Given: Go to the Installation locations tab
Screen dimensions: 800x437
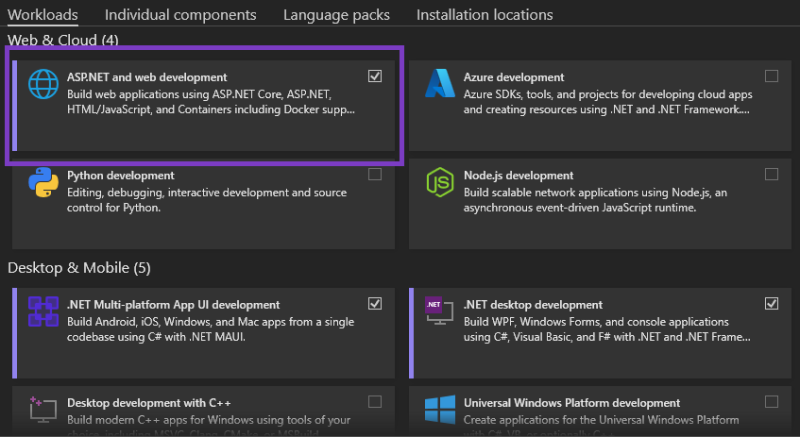Looking at the screenshot, I should pyautogui.click(x=485, y=15).
